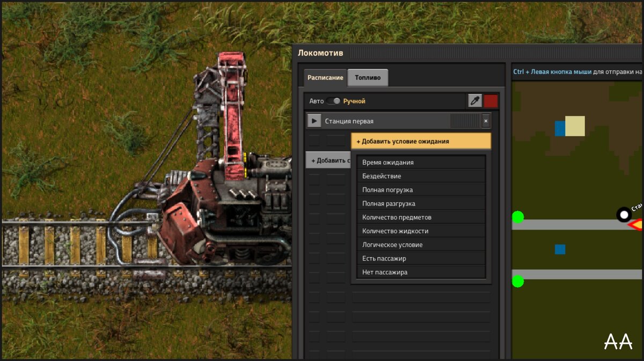
Task: Toggle the Авто/Ручной train mode switch
Action: [x=333, y=101]
